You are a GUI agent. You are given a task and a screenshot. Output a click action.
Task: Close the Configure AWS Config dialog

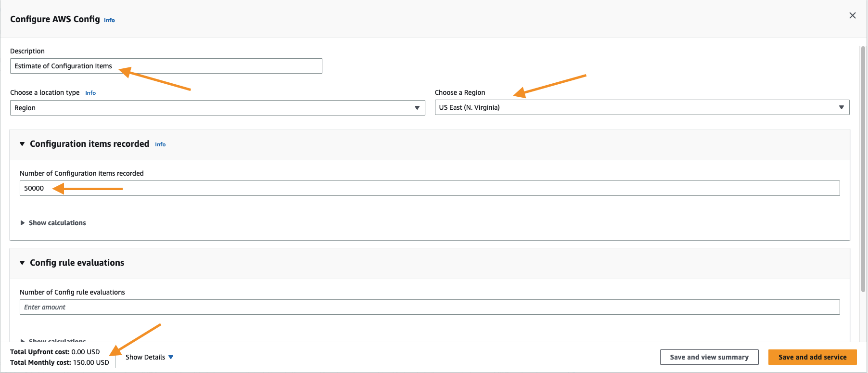(852, 15)
